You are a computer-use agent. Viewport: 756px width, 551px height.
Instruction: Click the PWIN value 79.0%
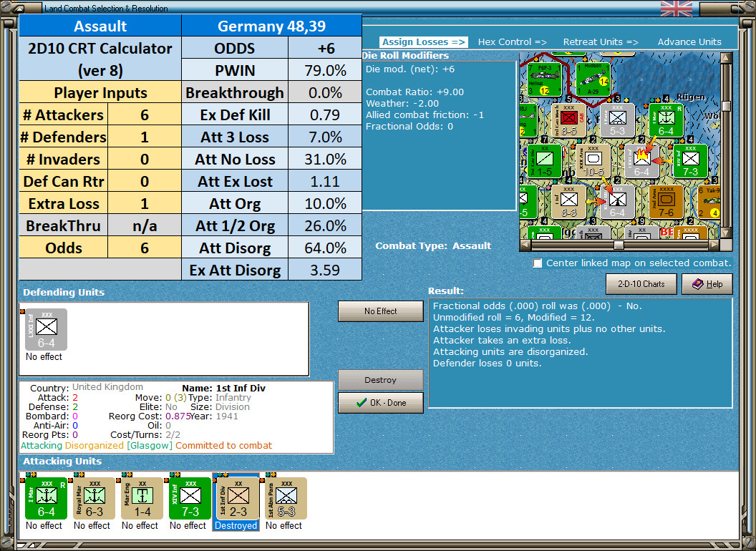tap(325, 70)
